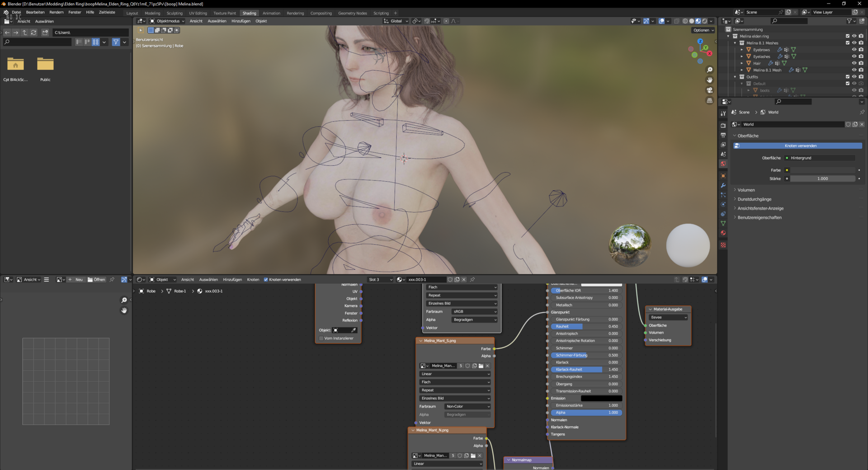Activate the viewport pan hand icon
Image resolution: width=868 pixels, height=470 pixels.
(709, 80)
